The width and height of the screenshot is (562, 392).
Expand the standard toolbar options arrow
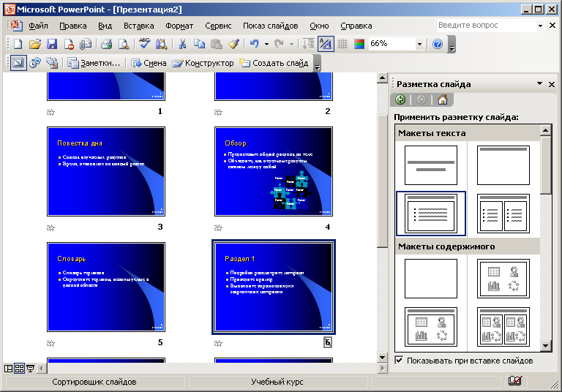click(x=452, y=45)
